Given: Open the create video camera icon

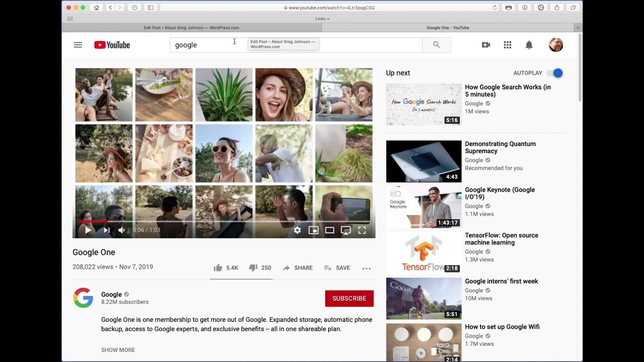Looking at the screenshot, I should (x=486, y=45).
